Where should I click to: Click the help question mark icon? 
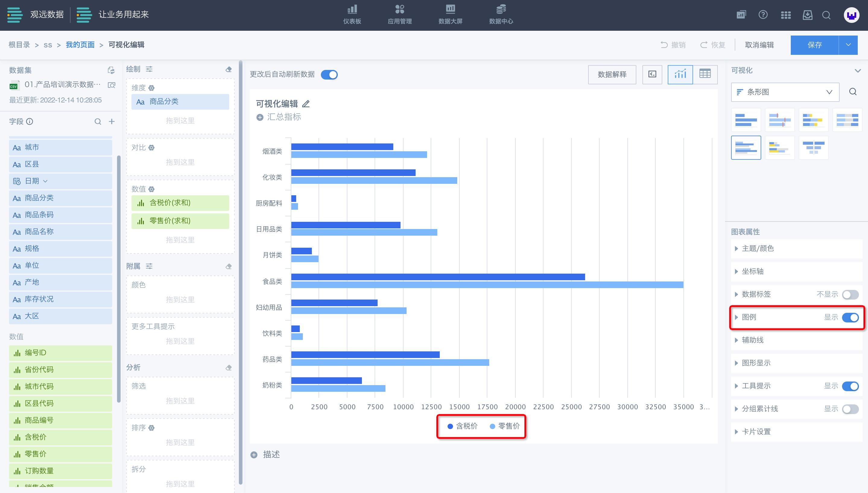coord(763,15)
